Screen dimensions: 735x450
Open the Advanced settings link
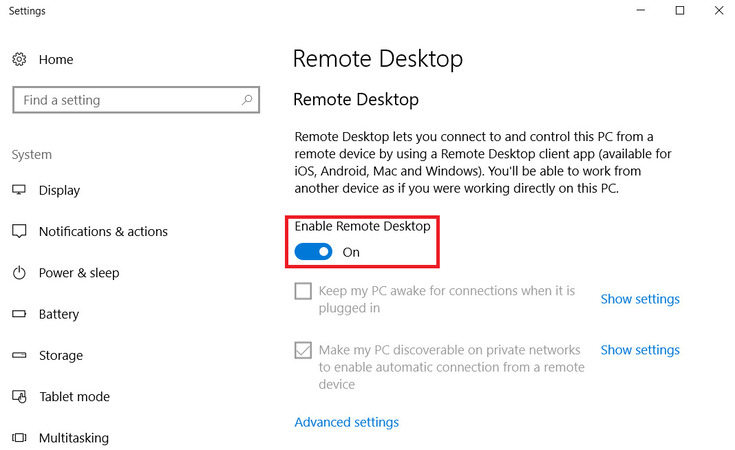(x=346, y=422)
